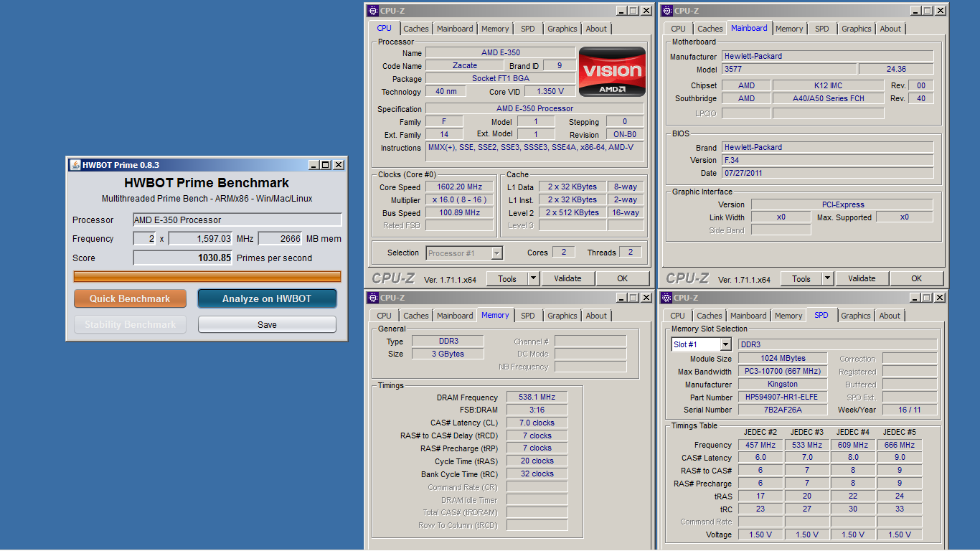Screen dimensions: 980x551
Task: Open Caches tab in the Mainboard window
Action: pyautogui.click(x=710, y=29)
